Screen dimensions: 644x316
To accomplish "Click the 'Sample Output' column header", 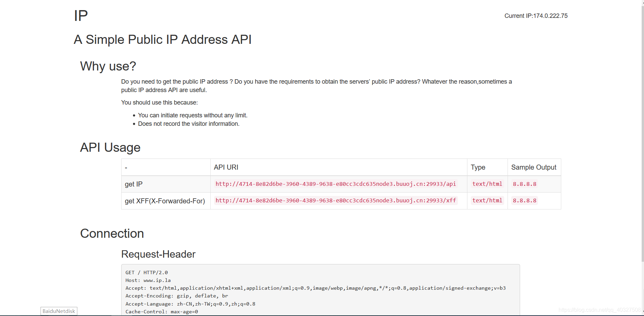I will [534, 167].
